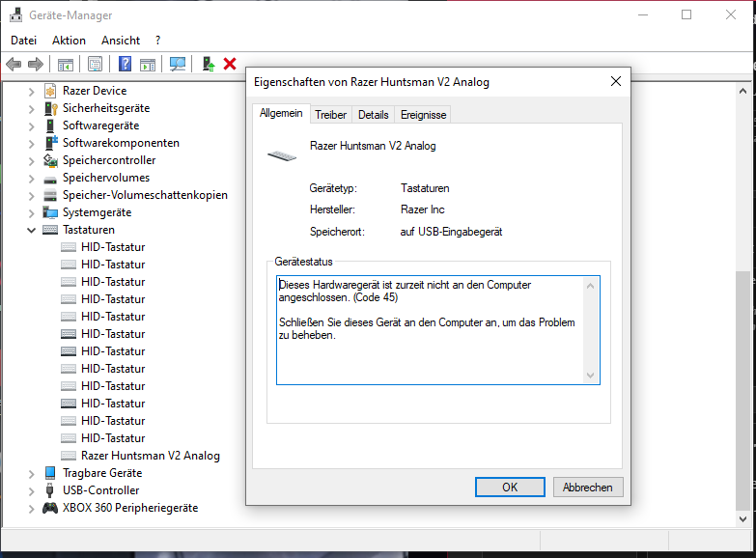Image resolution: width=756 pixels, height=558 pixels.
Task: Toggle the console tree toolbar icon
Action: click(66, 64)
